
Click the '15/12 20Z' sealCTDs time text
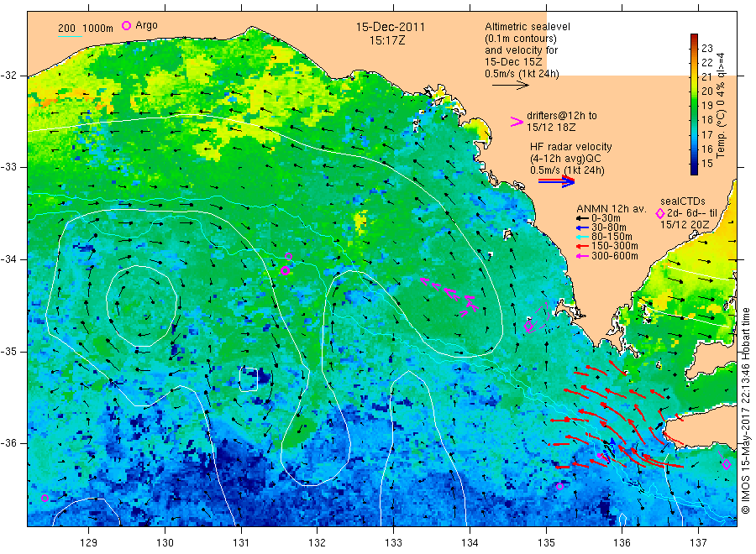click(x=685, y=225)
